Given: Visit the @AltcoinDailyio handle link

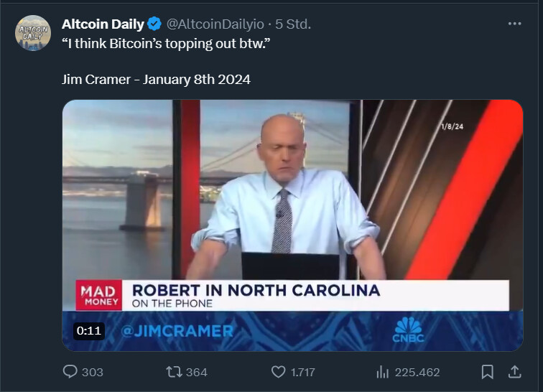Looking at the screenshot, I should (215, 24).
